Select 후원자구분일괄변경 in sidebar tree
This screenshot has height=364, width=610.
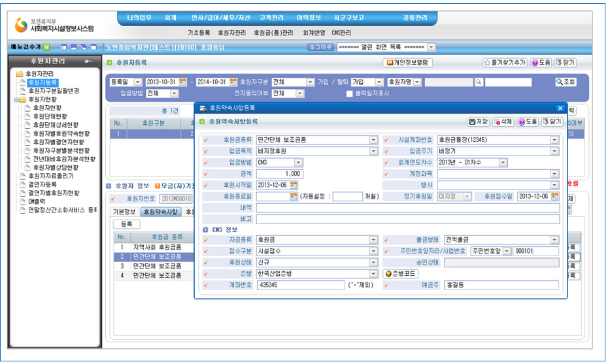click(54, 91)
